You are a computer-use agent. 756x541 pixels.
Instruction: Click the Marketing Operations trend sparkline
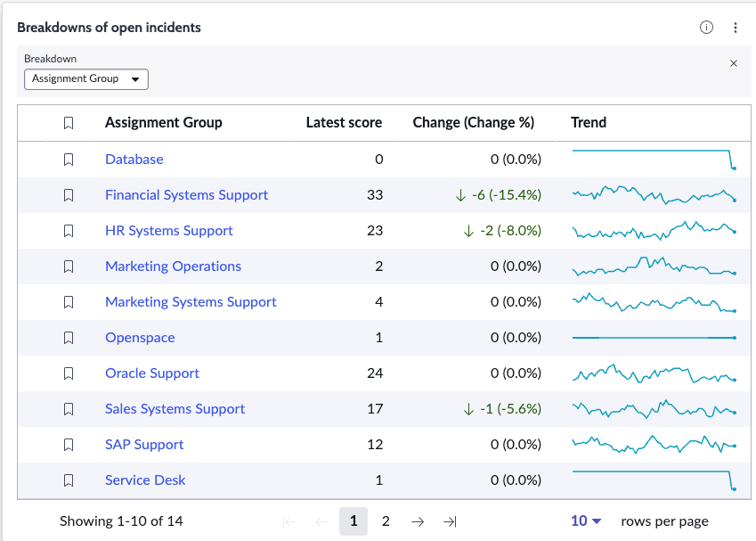[x=654, y=266]
